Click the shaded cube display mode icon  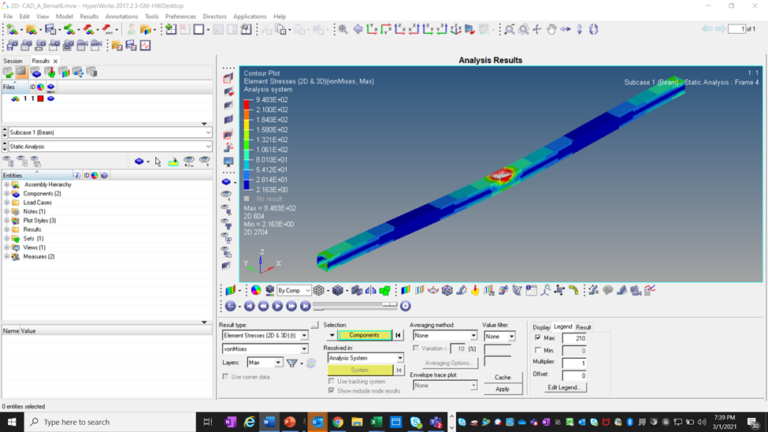(x=337, y=290)
